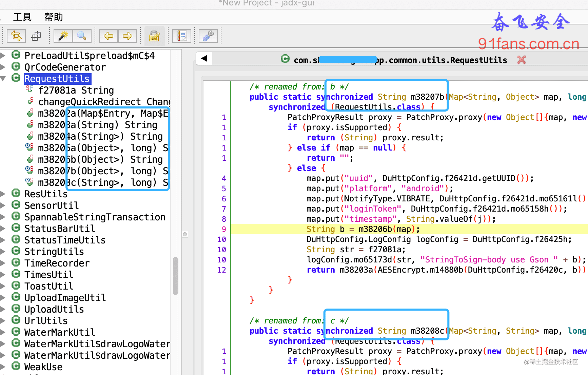Screen dimensions: 588x375
Task: Open the 帮助 menu
Action: pyautogui.click(x=54, y=17)
